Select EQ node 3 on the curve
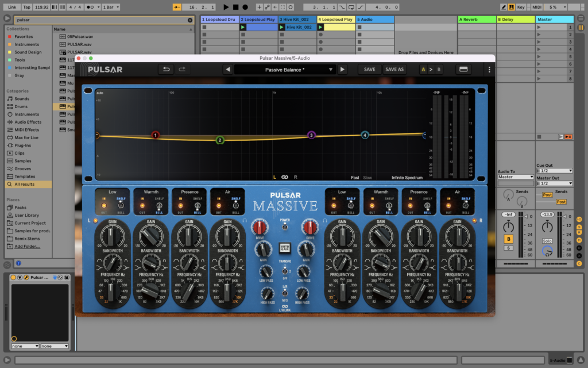Screen dimensions: 588x368 click(x=311, y=135)
